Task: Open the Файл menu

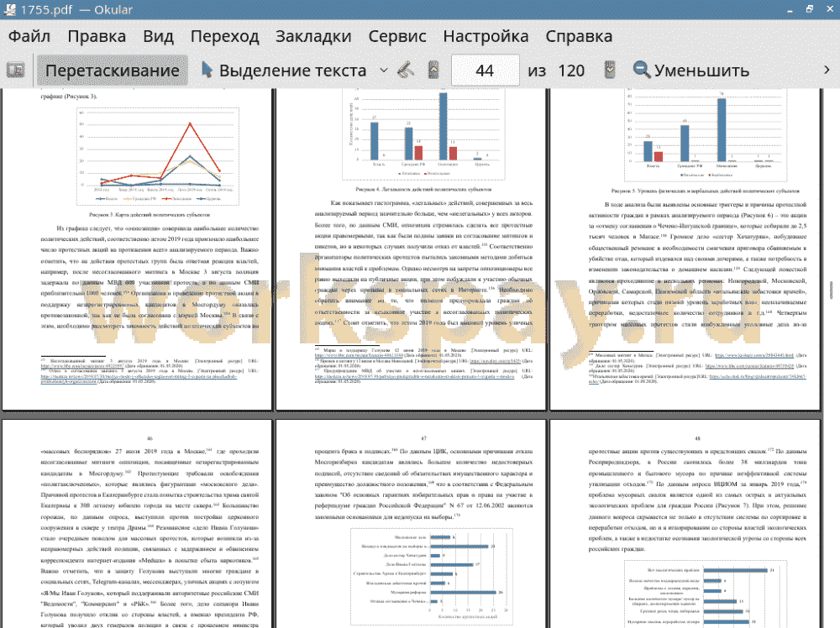Action: click(29, 36)
